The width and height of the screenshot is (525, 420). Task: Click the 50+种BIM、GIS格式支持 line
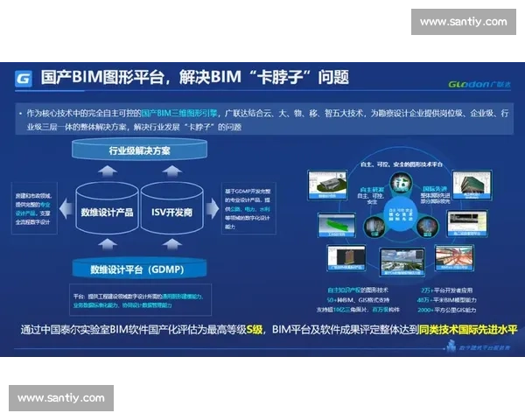358,300
